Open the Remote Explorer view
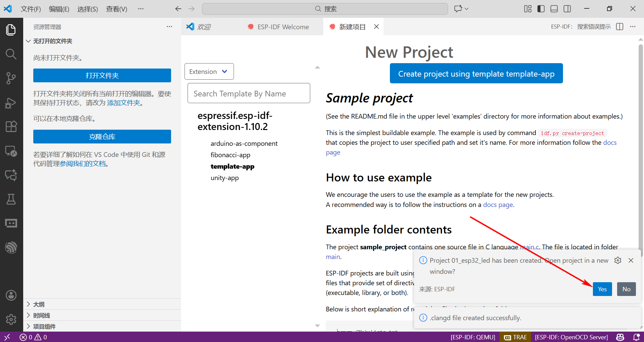This screenshot has width=644, height=342. pos(11,151)
